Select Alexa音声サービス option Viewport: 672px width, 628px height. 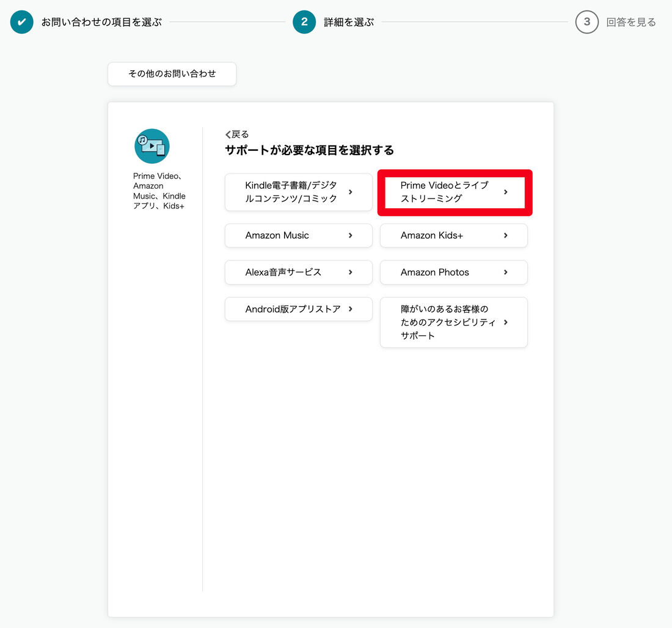pyautogui.click(x=299, y=272)
